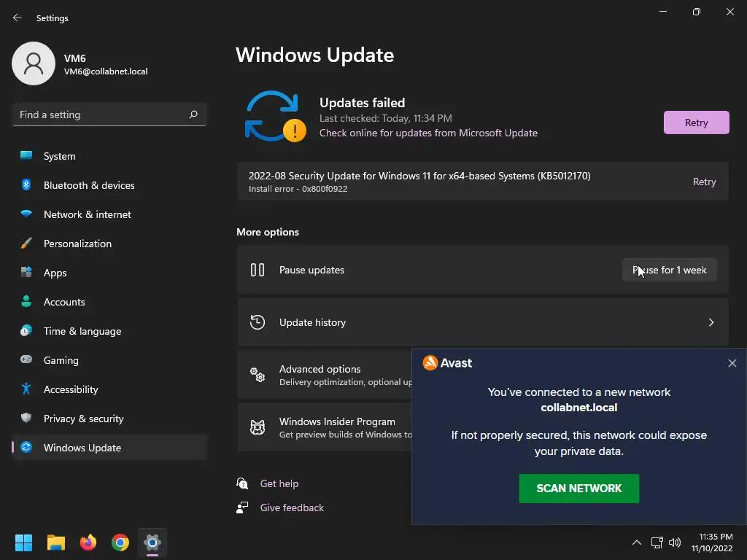Screen dimensions: 747x560
Task: Launch Firefox from the taskbar
Action: pos(88,542)
